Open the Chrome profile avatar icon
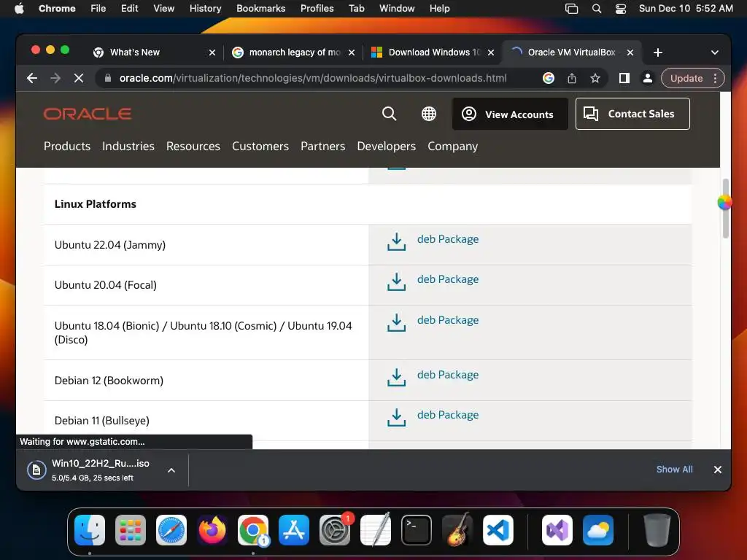Screen dimensions: 747x560 click(648, 78)
